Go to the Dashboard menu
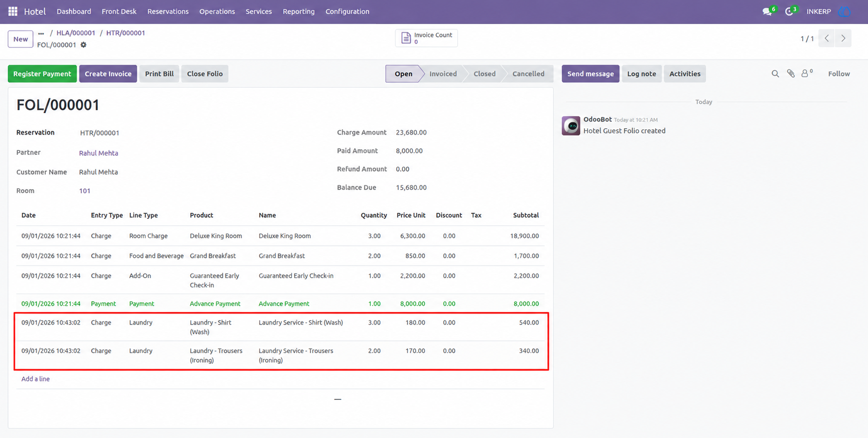868x438 pixels. pos(74,11)
